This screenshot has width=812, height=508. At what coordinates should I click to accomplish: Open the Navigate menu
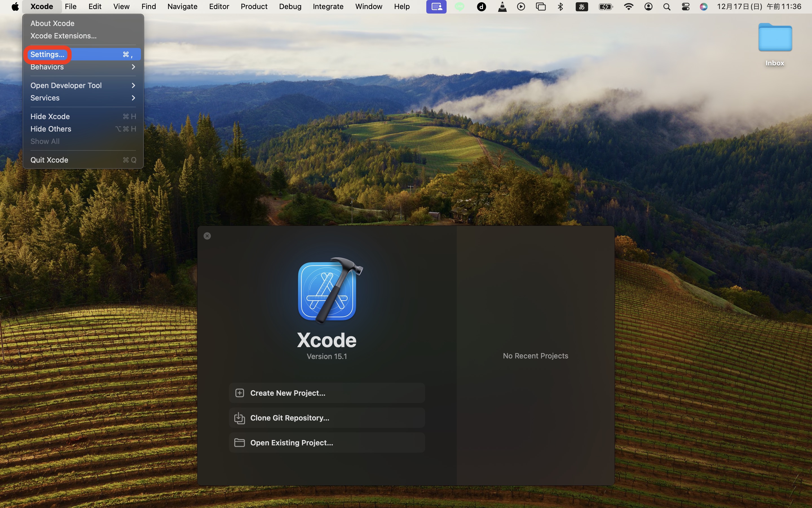182,6
